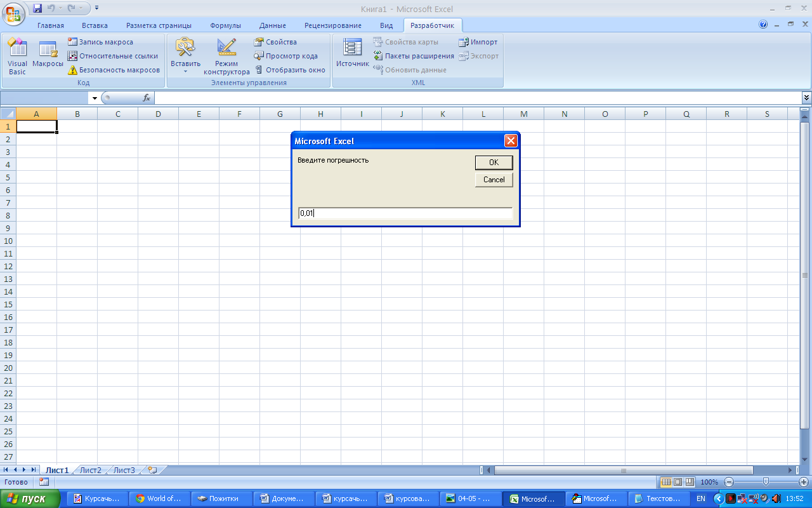812x508 pixels.
Task: Click XML Импорт import
Action: point(478,42)
